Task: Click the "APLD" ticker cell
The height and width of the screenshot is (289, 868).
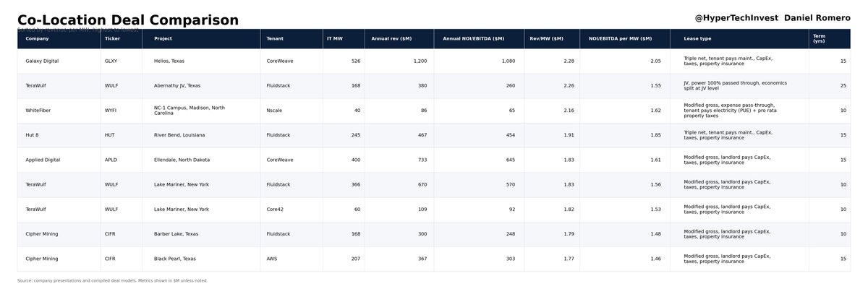Action: tap(111, 160)
